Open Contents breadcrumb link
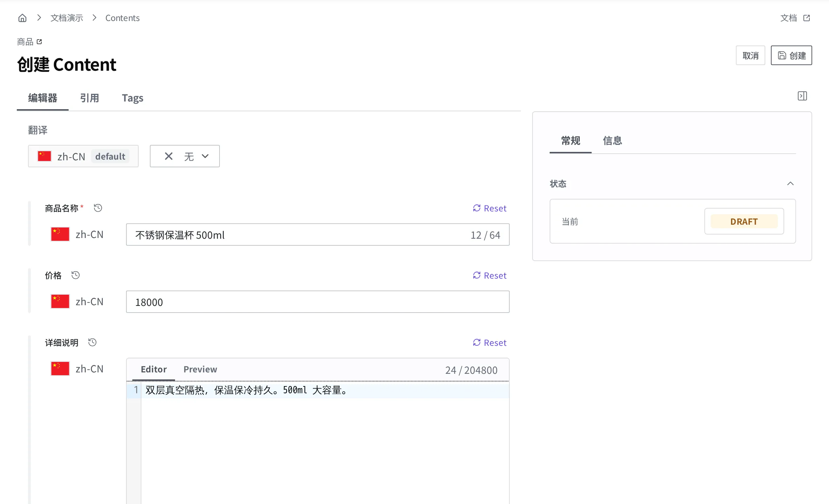This screenshot has width=829, height=504. 122,18
